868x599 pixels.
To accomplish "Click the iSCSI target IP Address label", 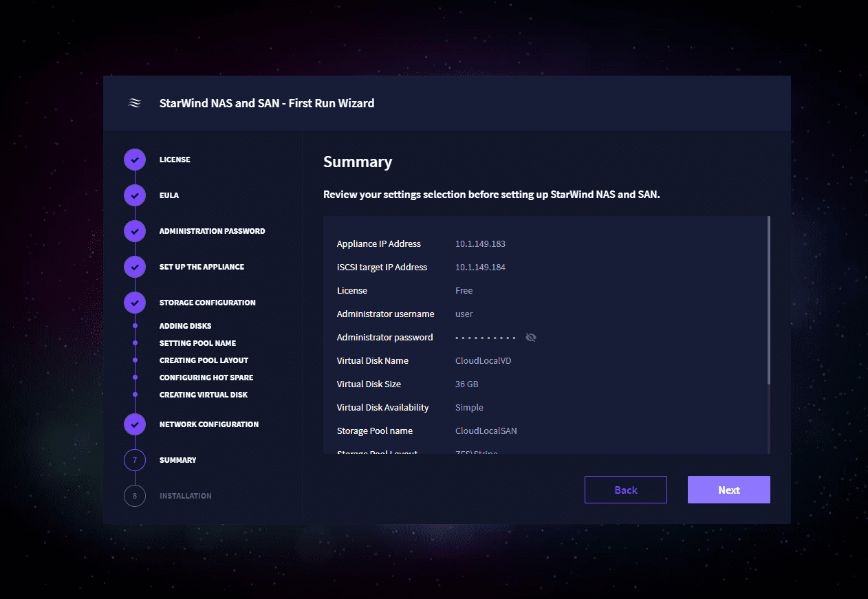I will [382, 268].
